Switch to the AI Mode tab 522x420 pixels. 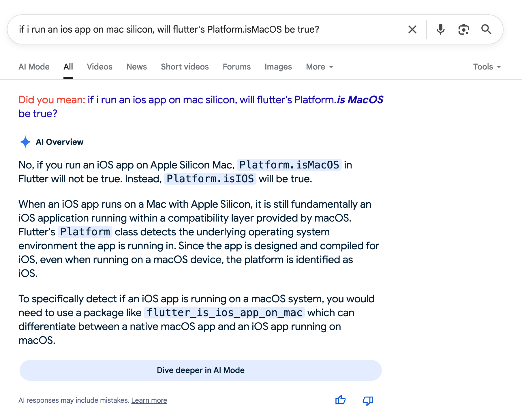click(34, 67)
